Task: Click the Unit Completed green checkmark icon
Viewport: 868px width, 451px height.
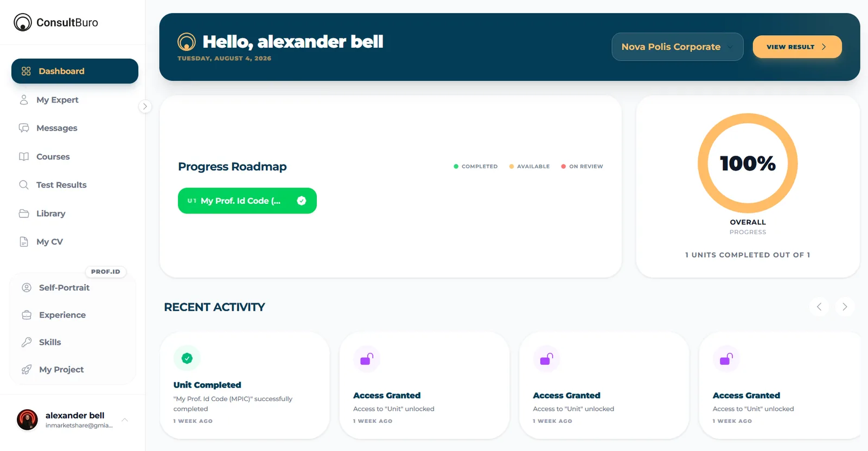Action: [187, 358]
